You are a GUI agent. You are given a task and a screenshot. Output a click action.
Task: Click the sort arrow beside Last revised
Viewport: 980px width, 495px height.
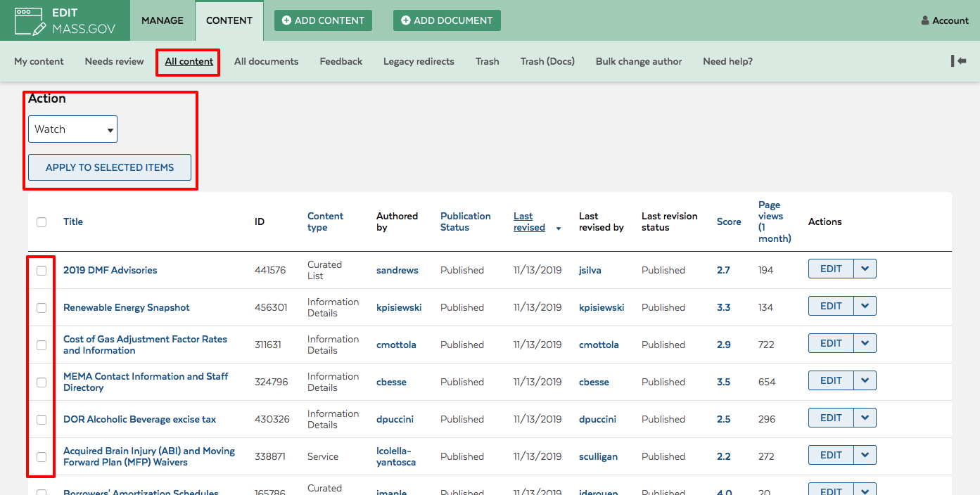pos(559,229)
